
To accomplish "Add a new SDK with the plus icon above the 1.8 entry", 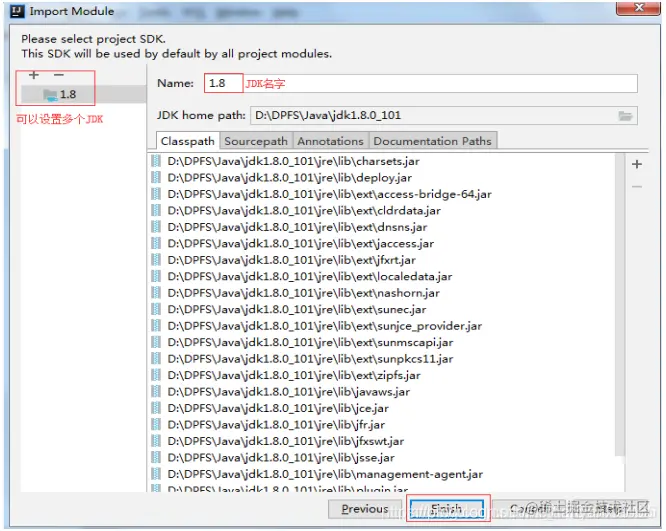I will (34, 75).
